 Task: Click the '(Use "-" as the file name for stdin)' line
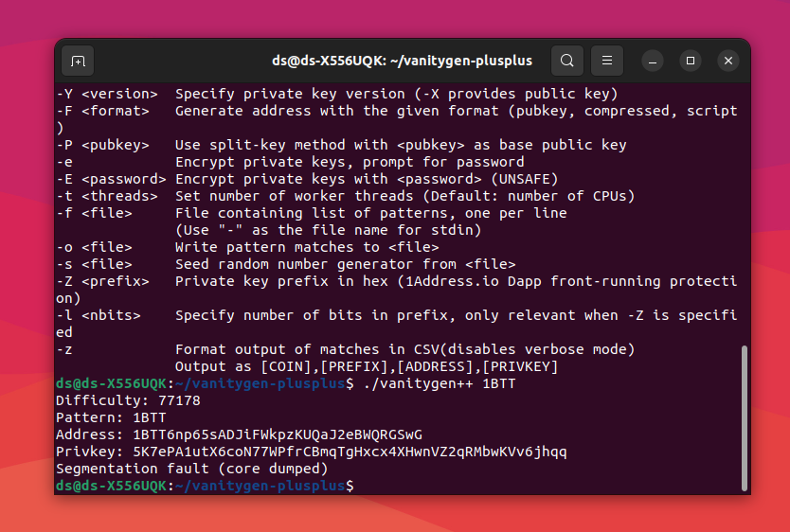[x=328, y=231]
